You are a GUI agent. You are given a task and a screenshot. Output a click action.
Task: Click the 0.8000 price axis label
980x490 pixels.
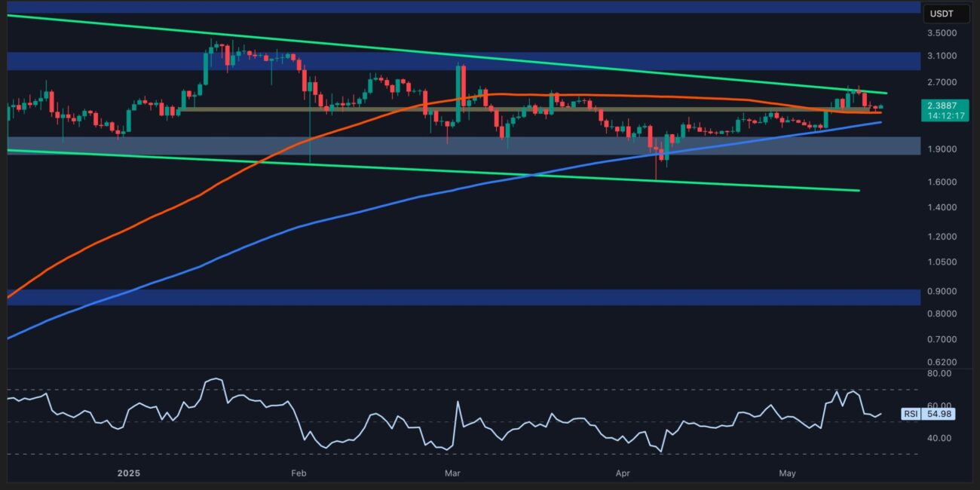(x=943, y=314)
